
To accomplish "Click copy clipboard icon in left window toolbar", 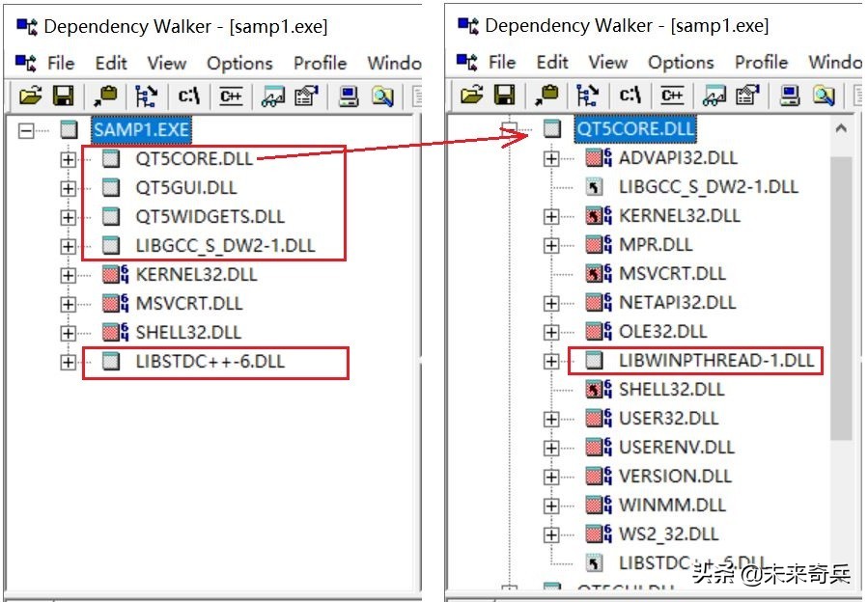I will 105,96.
